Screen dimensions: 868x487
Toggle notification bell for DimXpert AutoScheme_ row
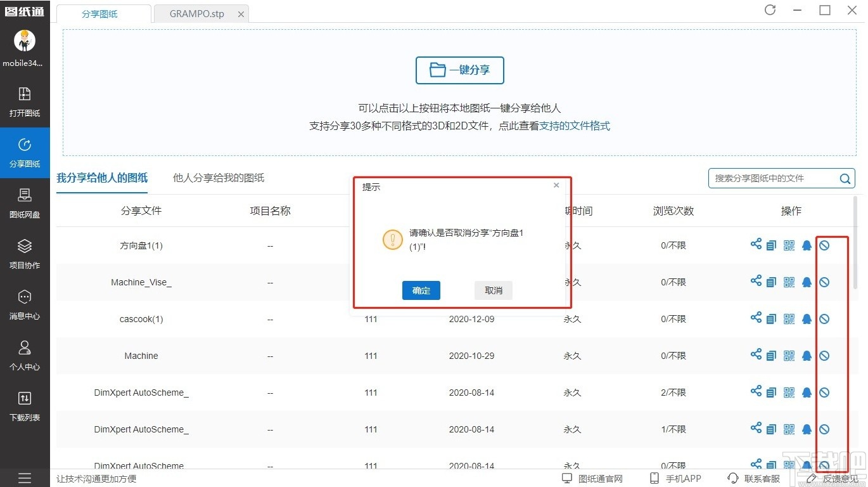click(807, 391)
